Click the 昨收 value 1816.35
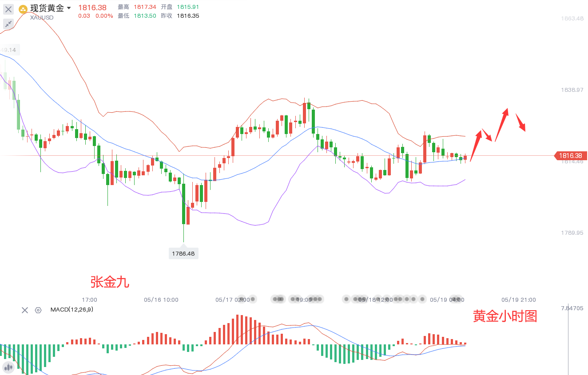 click(188, 16)
